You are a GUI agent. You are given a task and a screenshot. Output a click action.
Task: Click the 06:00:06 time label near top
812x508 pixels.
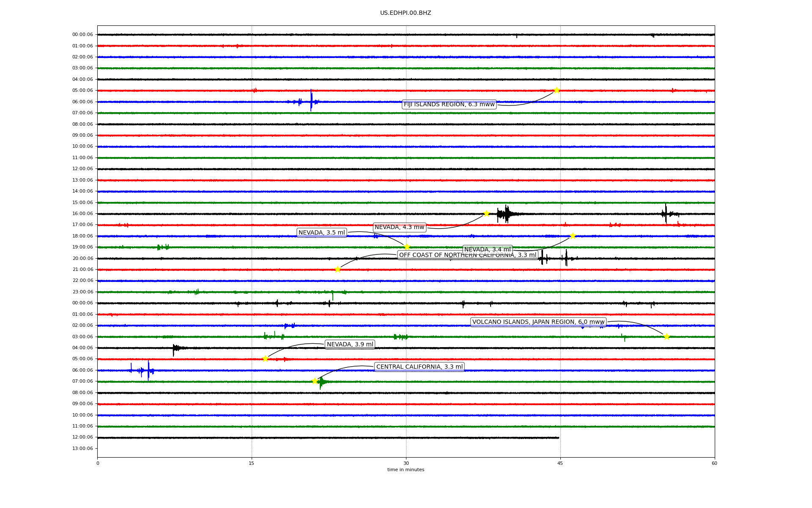[x=82, y=102]
